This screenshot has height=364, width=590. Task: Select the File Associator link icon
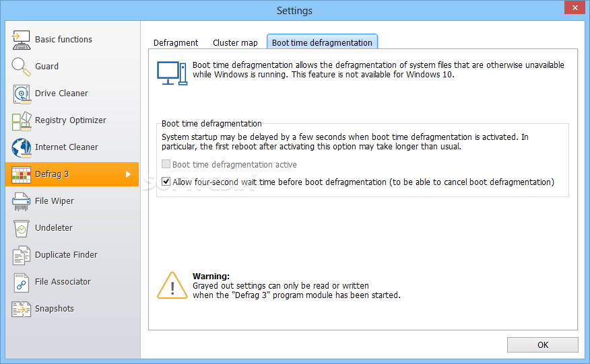(x=21, y=283)
